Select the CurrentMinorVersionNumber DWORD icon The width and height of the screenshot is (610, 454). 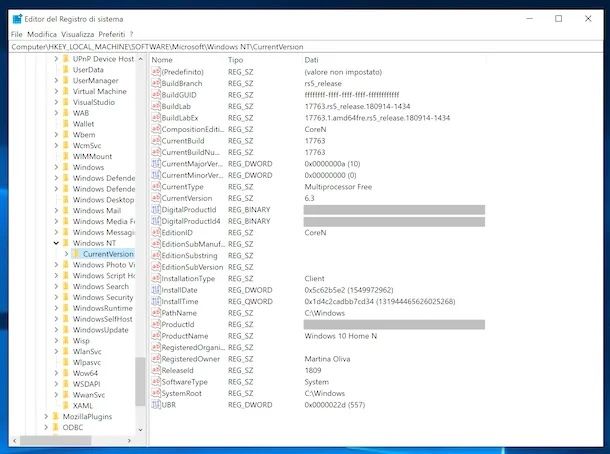pos(156,175)
